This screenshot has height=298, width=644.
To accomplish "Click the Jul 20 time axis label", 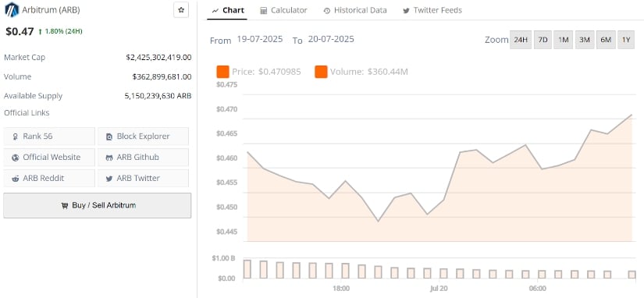I will pyautogui.click(x=439, y=289).
